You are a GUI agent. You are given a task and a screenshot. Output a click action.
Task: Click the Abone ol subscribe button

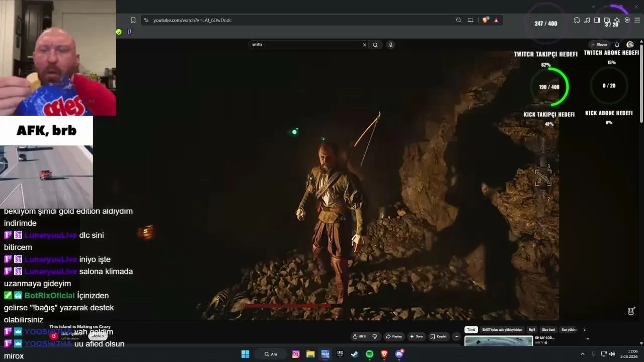tap(98, 336)
